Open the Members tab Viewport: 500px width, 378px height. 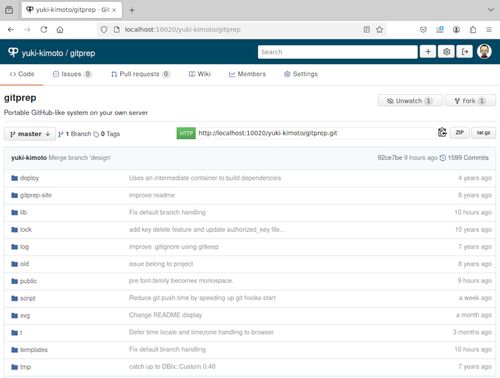tap(247, 74)
